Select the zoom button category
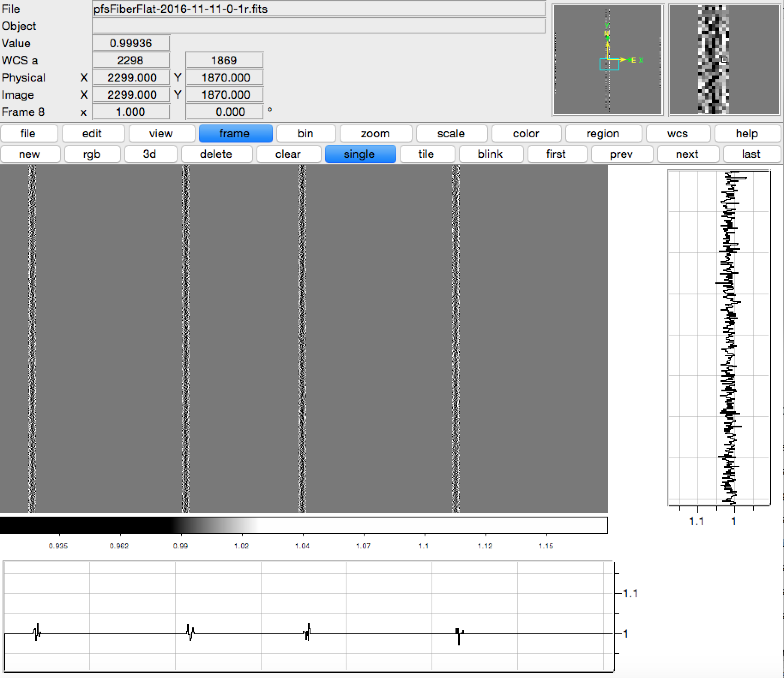 pos(375,133)
